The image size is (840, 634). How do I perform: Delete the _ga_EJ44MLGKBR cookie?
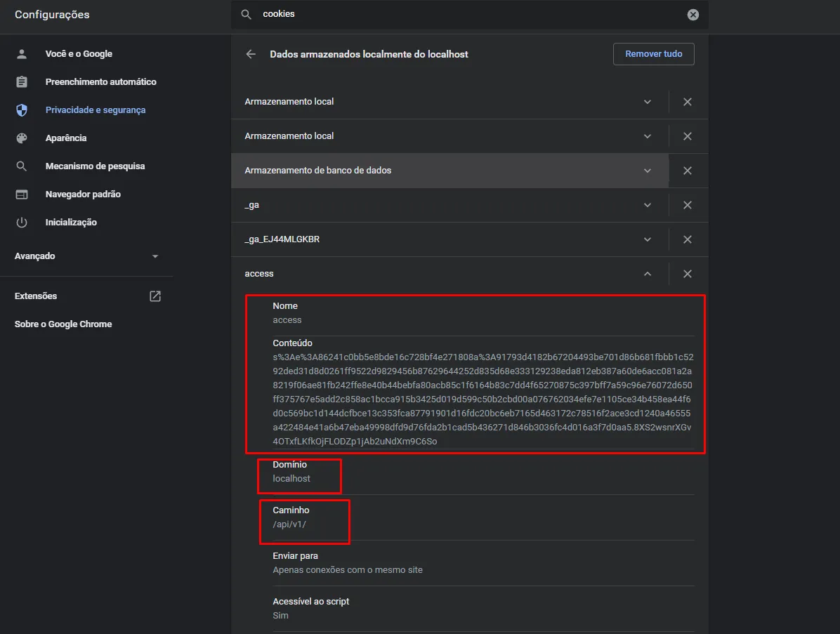tap(688, 239)
